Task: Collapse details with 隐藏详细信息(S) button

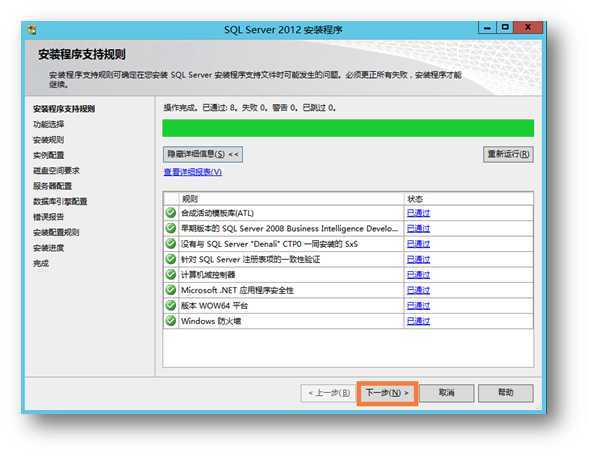Action: 203,154
